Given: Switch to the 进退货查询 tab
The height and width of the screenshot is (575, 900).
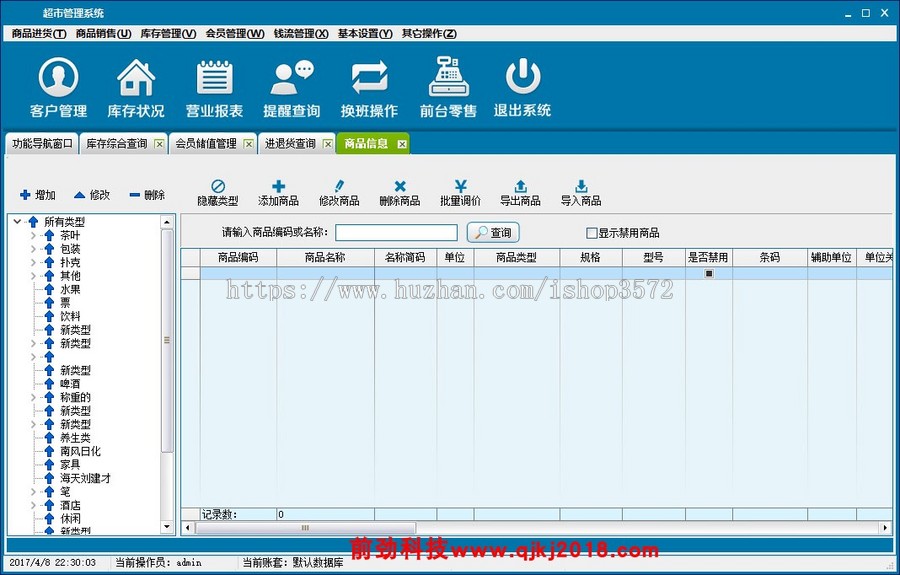Looking at the screenshot, I should click(x=290, y=143).
